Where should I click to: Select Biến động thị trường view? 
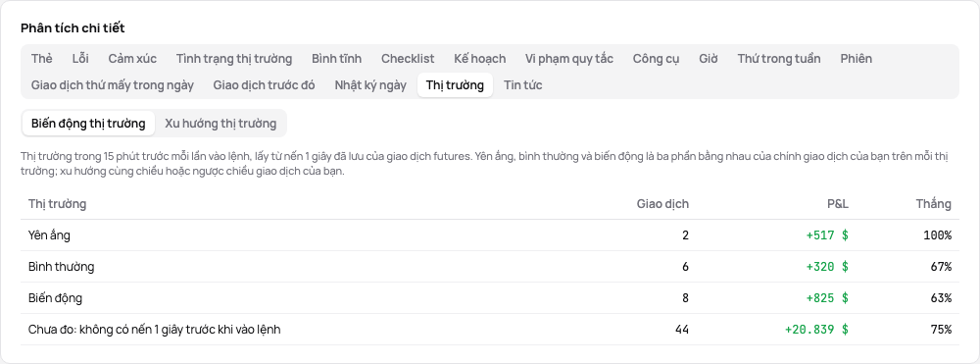88,124
